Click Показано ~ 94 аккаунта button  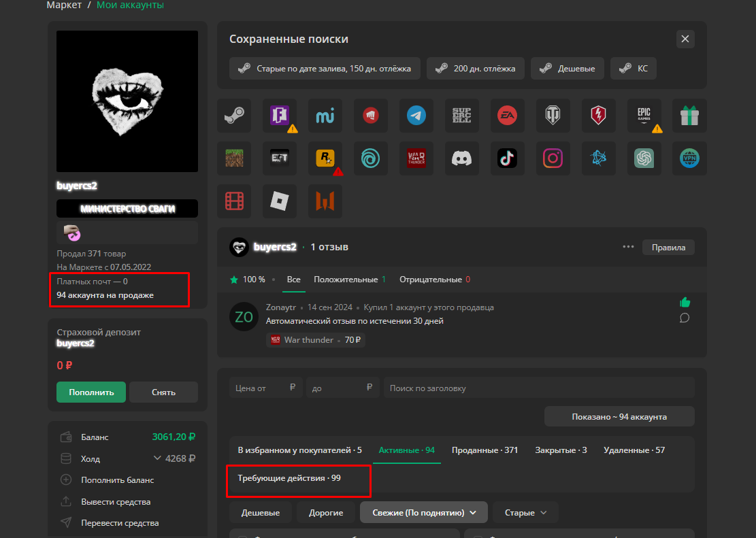(x=619, y=416)
